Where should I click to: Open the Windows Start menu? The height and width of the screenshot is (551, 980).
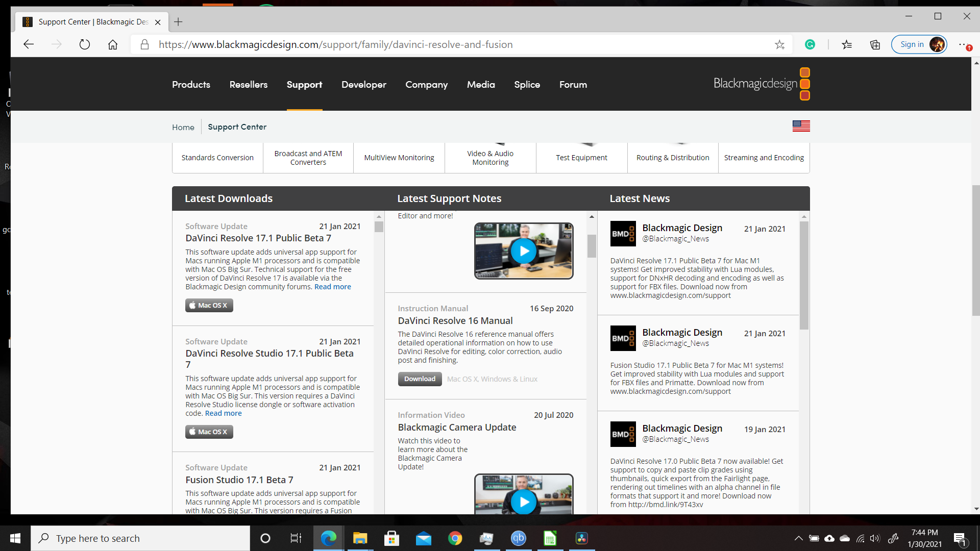pyautogui.click(x=15, y=538)
